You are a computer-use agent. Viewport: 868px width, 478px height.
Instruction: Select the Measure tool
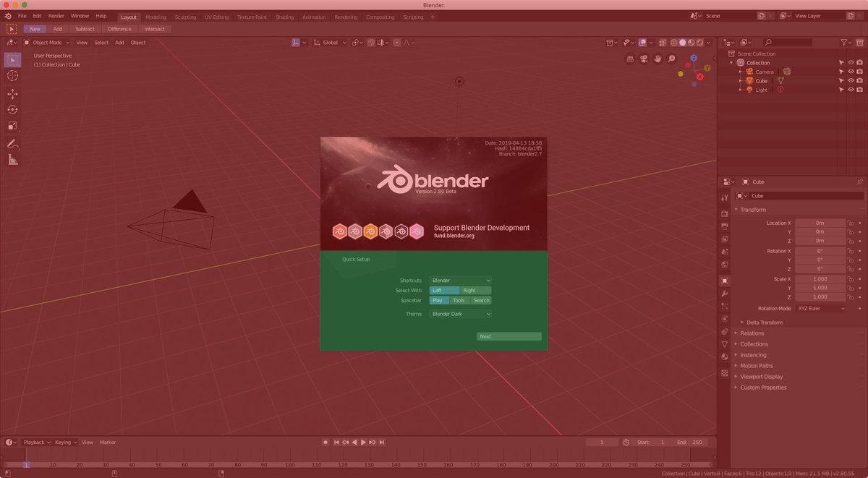click(12, 160)
